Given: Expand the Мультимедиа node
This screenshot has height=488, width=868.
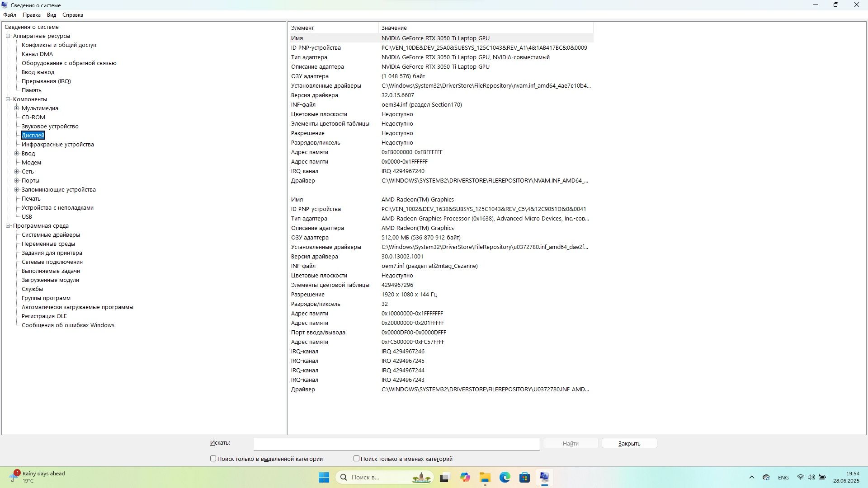Looking at the screenshot, I should tap(17, 108).
